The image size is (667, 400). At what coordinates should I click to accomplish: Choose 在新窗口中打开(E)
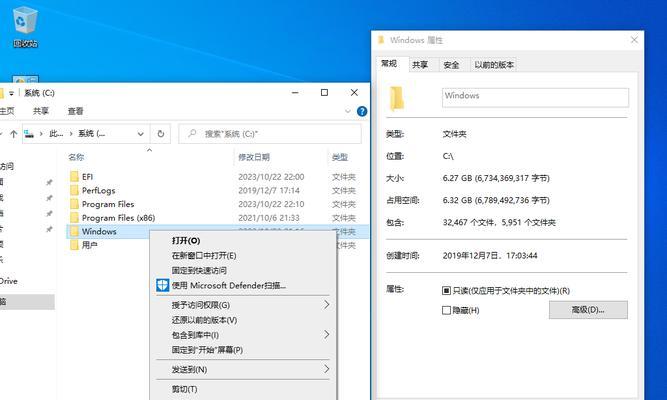coord(204,255)
